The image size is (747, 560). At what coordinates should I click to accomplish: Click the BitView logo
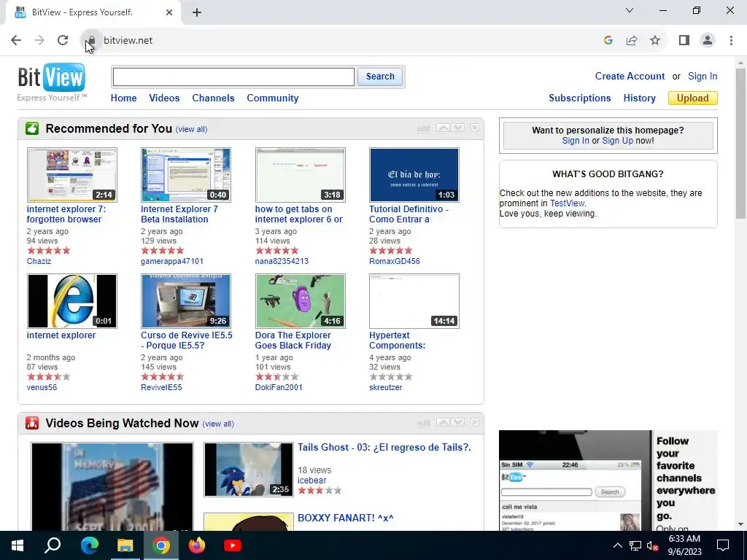(52, 77)
